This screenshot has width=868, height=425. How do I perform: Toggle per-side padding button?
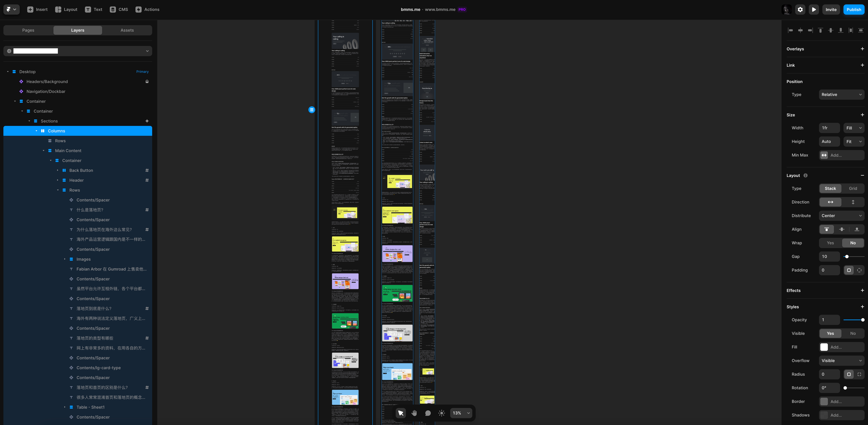pyautogui.click(x=859, y=270)
